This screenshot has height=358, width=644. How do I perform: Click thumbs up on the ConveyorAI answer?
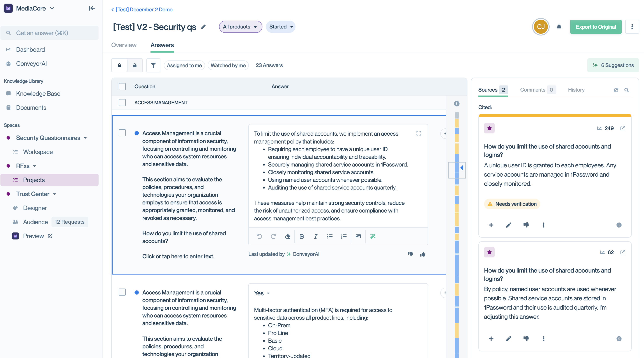423,254
